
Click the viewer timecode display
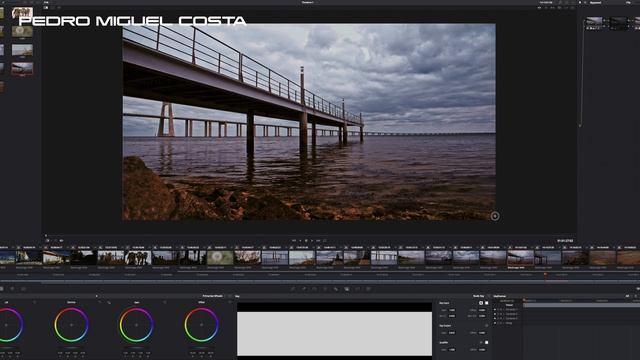pyautogui.click(x=565, y=241)
